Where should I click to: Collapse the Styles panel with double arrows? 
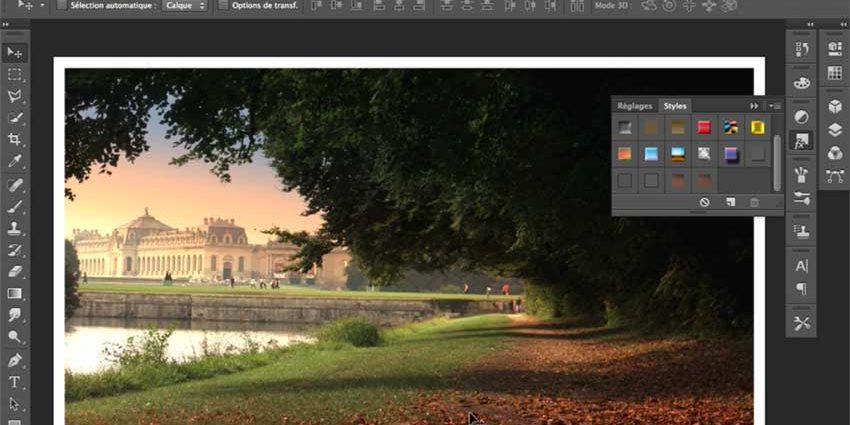754,106
